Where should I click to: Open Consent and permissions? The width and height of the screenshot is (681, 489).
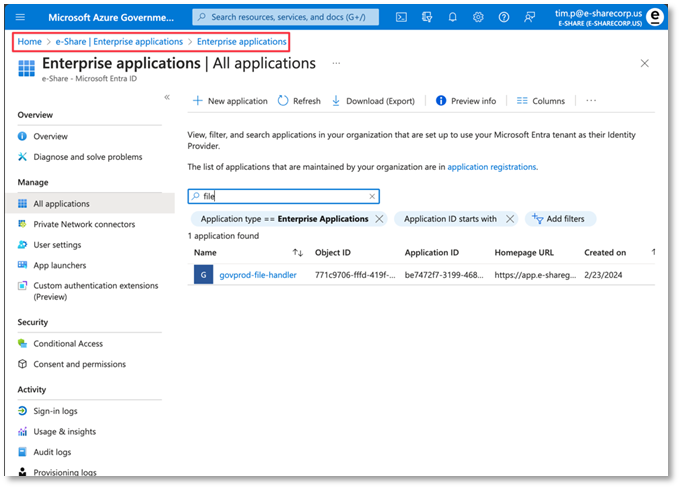click(72, 364)
